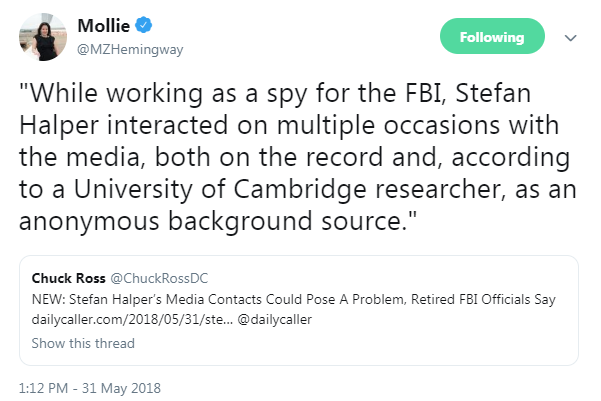
Task: Expand the tweet options chevron
Action: pos(571,38)
